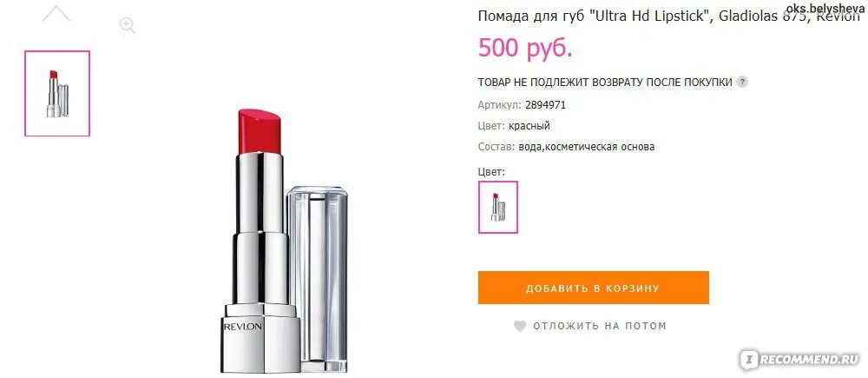This screenshot has width=868, height=378.
Task: Click the up chevron above the thumbnail gallery
Action: pyautogui.click(x=56, y=13)
